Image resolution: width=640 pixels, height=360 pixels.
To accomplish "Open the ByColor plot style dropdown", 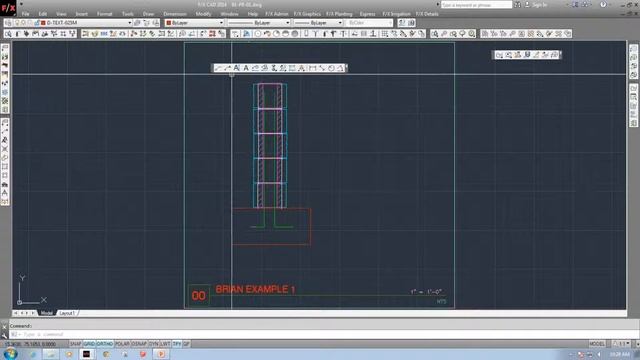I will pyautogui.click(x=369, y=23).
